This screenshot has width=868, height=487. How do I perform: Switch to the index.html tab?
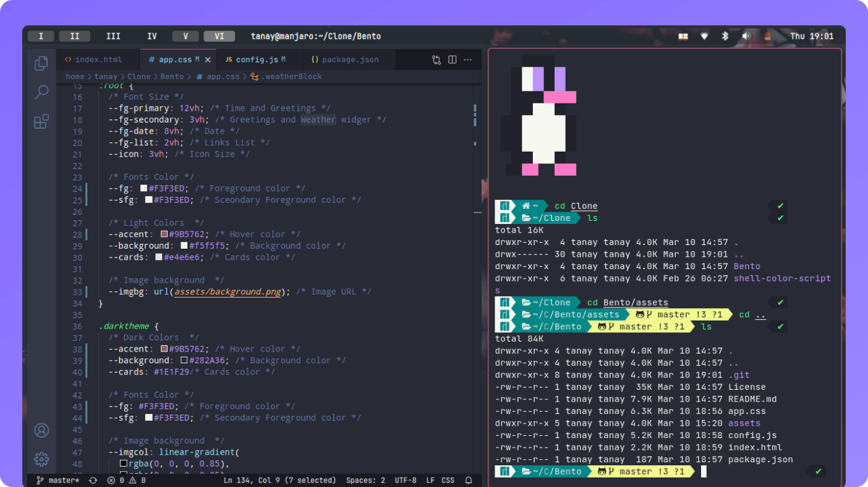click(98, 60)
